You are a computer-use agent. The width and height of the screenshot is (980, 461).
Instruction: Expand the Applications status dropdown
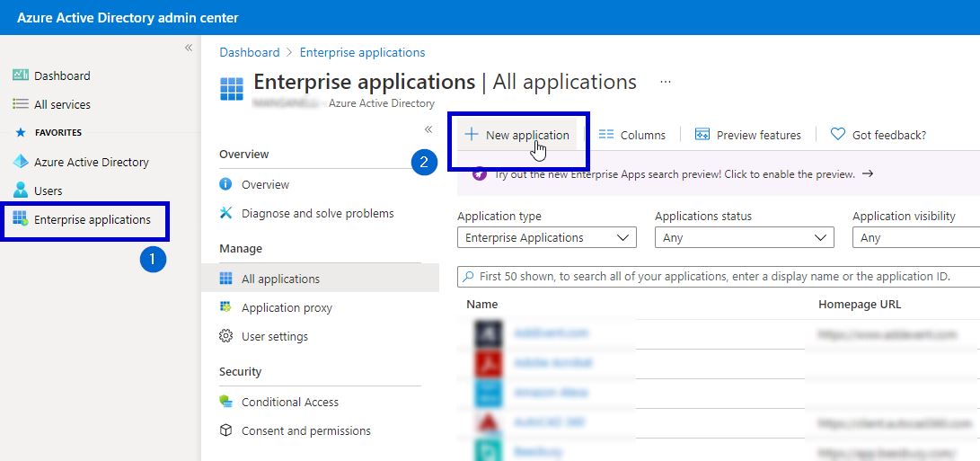coord(745,238)
